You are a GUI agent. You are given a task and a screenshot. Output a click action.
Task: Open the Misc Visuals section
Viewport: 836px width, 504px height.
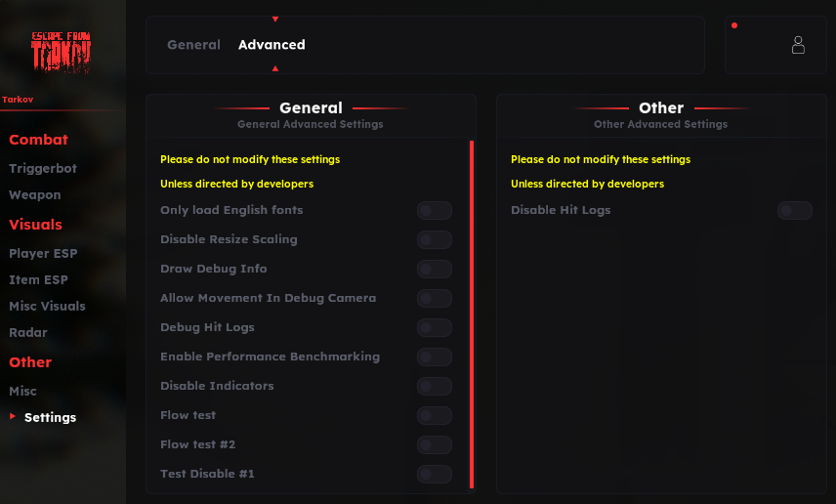tap(47, 306)
